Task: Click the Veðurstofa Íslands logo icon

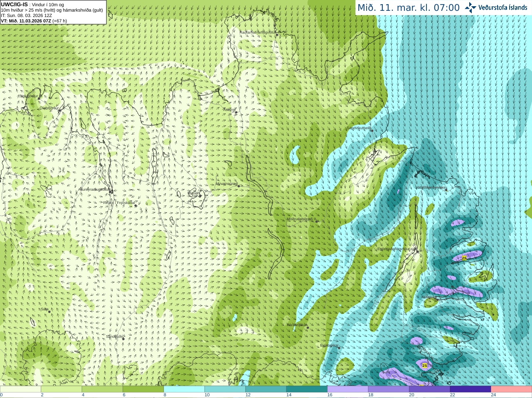Action: (x=470, y=7)
